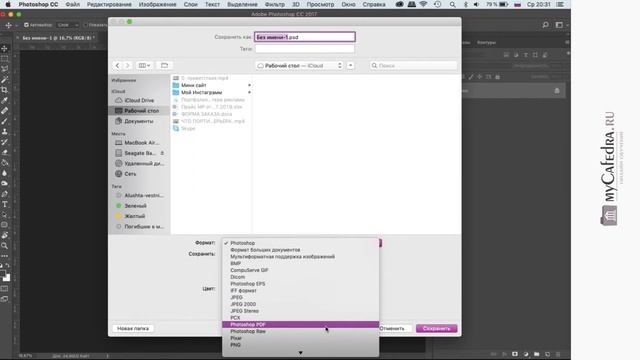This screenshot has width=640, height=360.
Task: Click the lock on the layer row
Action: 557,91
